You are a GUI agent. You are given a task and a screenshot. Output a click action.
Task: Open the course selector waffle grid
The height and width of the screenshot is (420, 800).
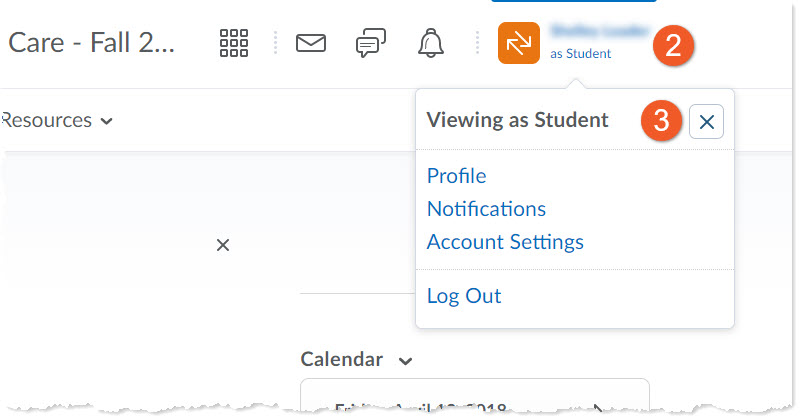coord(233,44)
